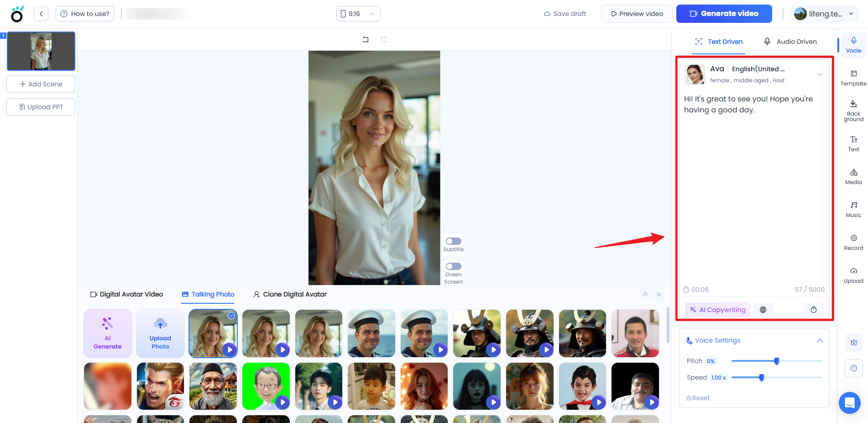Open the Background panel in sidebar

[853, 110]
